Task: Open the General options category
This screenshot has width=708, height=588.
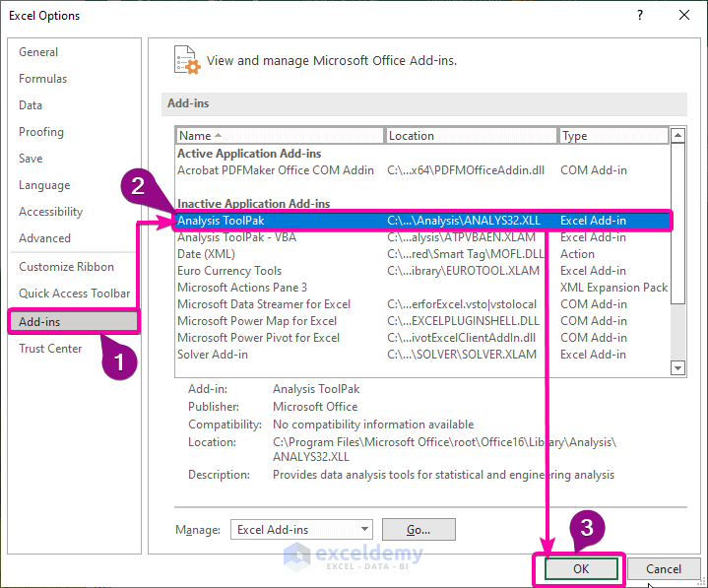Action: point(38,52)
